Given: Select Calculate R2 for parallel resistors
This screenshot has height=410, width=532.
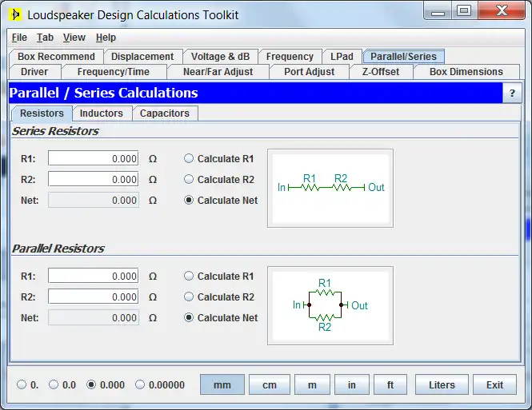Looking at the screenshot, I should point(189,297).
